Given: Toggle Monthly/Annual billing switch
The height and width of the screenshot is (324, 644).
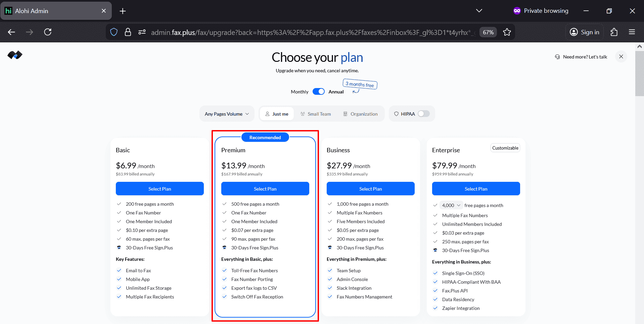Looking at the screenshot, I should [x=318, y=92].
